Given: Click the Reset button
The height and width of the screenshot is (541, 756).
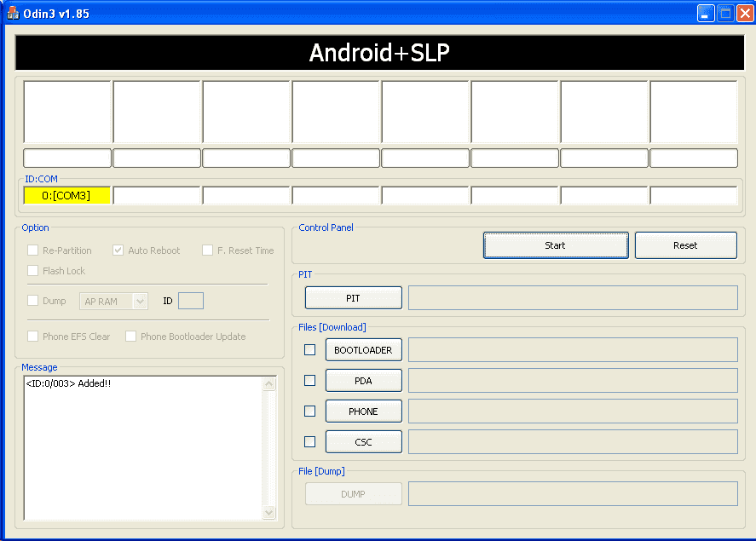Looking at the screenshot, I should 685,245.
